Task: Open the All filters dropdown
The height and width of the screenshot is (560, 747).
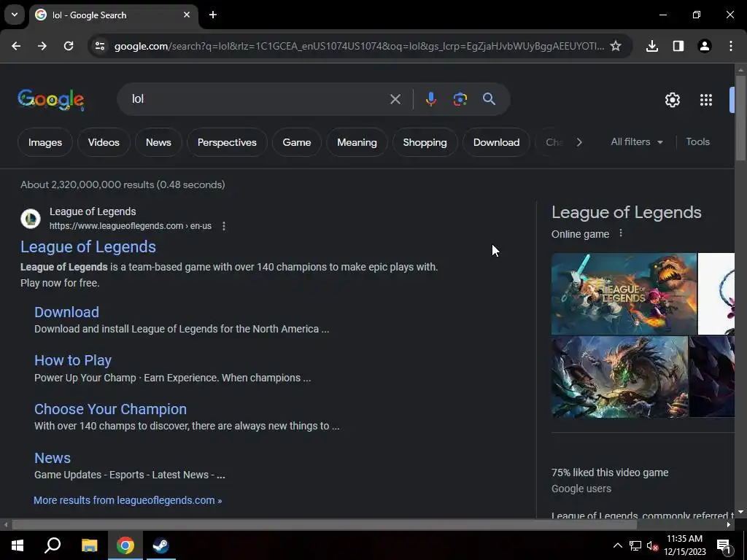Action: coord(636,142)
